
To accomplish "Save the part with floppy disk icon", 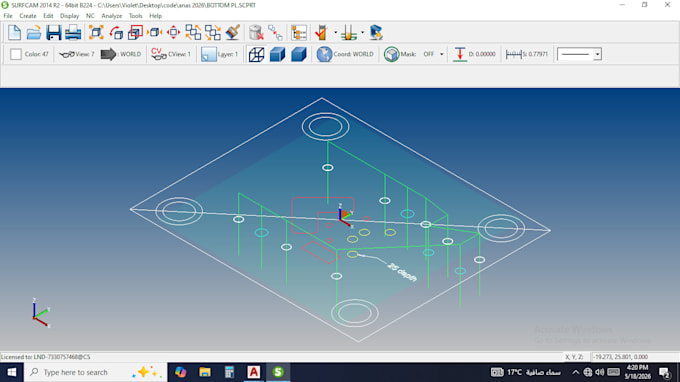I will click(x=54, y=33).
